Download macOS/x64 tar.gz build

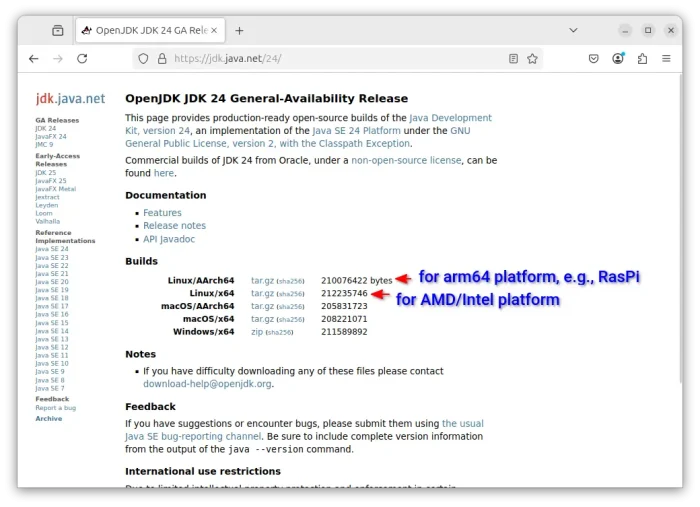point(262,319)
